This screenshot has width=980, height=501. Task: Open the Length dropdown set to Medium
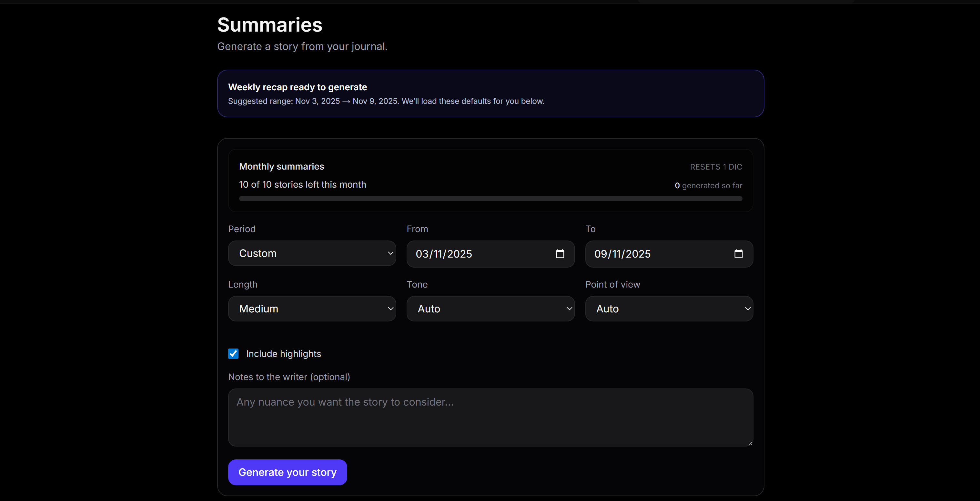point(312,309)
